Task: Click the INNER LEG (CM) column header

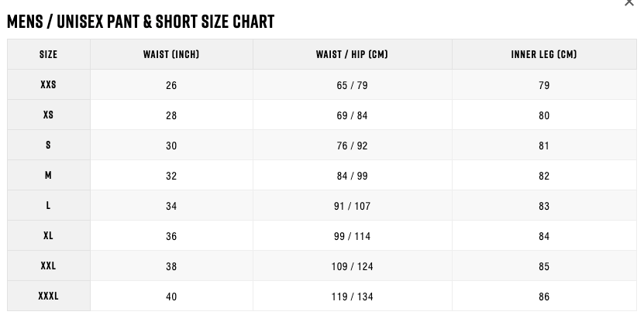Action: click(544, 54)
